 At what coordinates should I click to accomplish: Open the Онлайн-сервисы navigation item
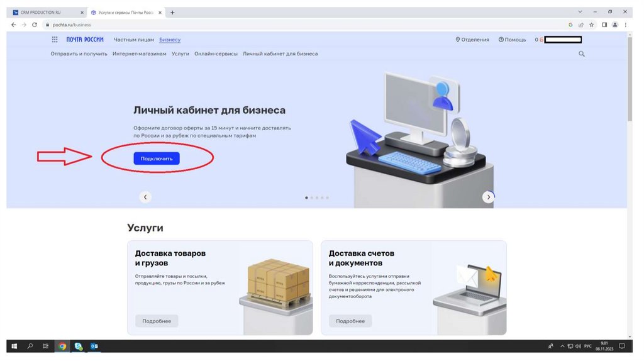tap(216, 54)
